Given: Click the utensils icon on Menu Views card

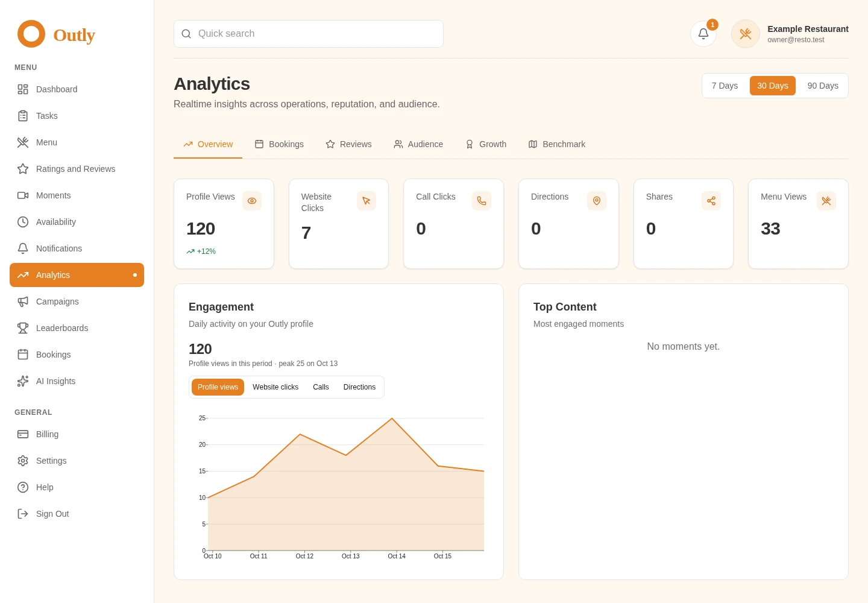Looking at the screenshot, I should click(826, 201).
